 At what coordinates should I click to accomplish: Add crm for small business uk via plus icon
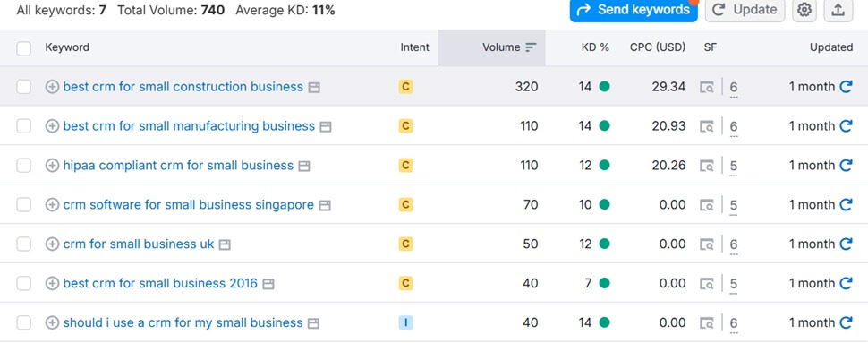[52, 244]
